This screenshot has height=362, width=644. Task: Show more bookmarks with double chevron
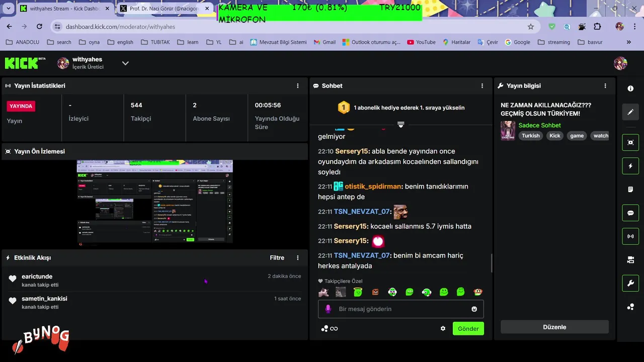click(628, 42)
